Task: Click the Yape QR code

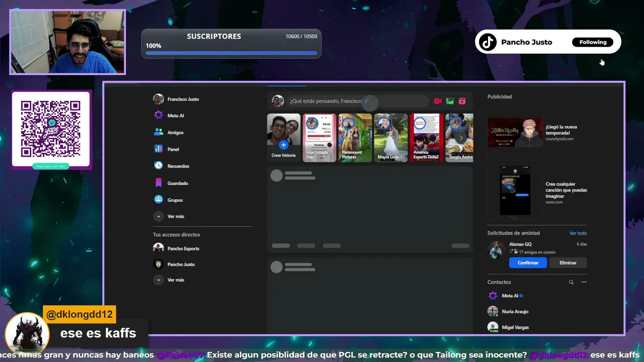Action: (51, 129)
